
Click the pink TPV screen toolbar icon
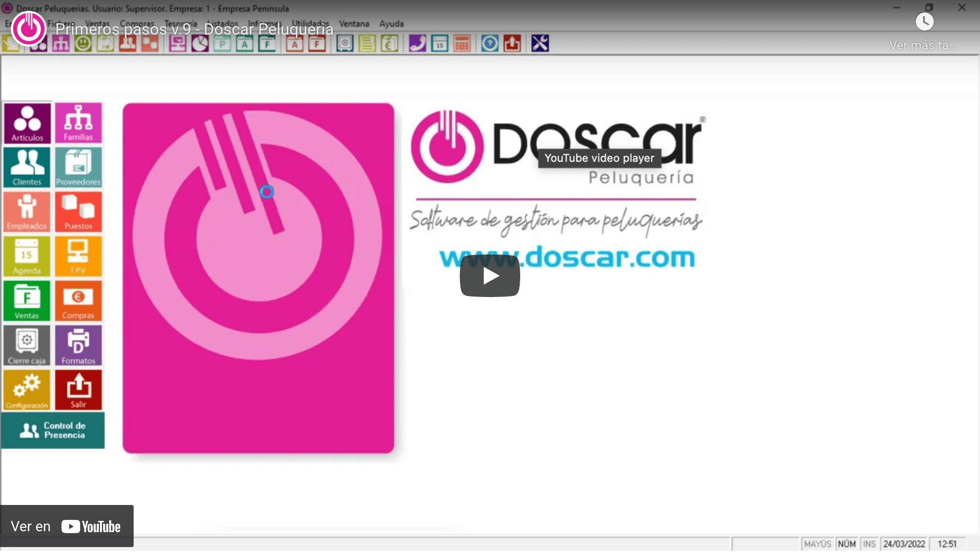[178, 44]
